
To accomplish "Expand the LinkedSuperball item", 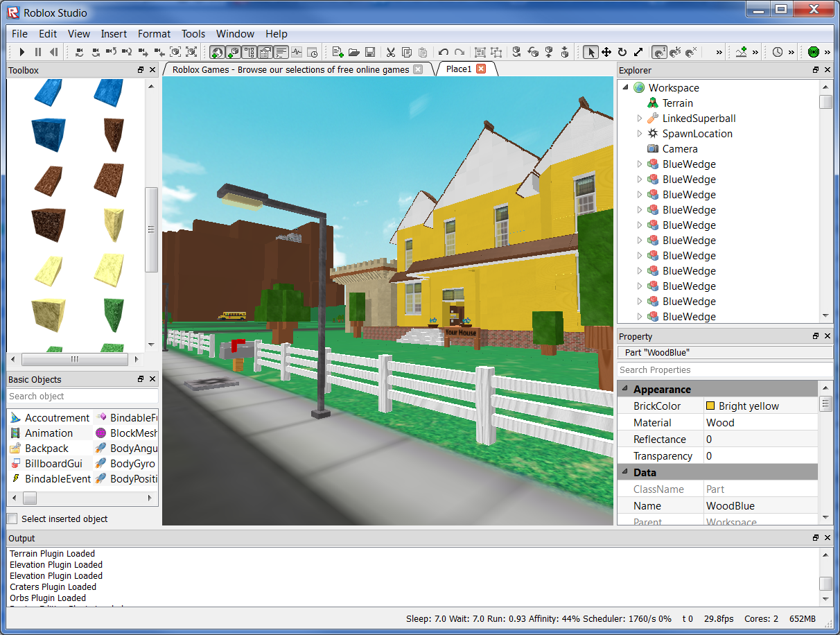I will tap(638, 118).
